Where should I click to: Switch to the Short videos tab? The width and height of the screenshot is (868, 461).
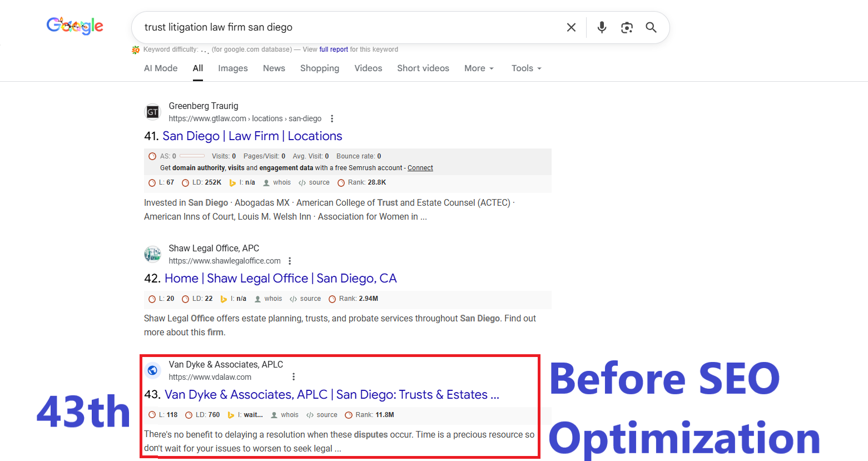pyautogui.click(x=423, y=68)
